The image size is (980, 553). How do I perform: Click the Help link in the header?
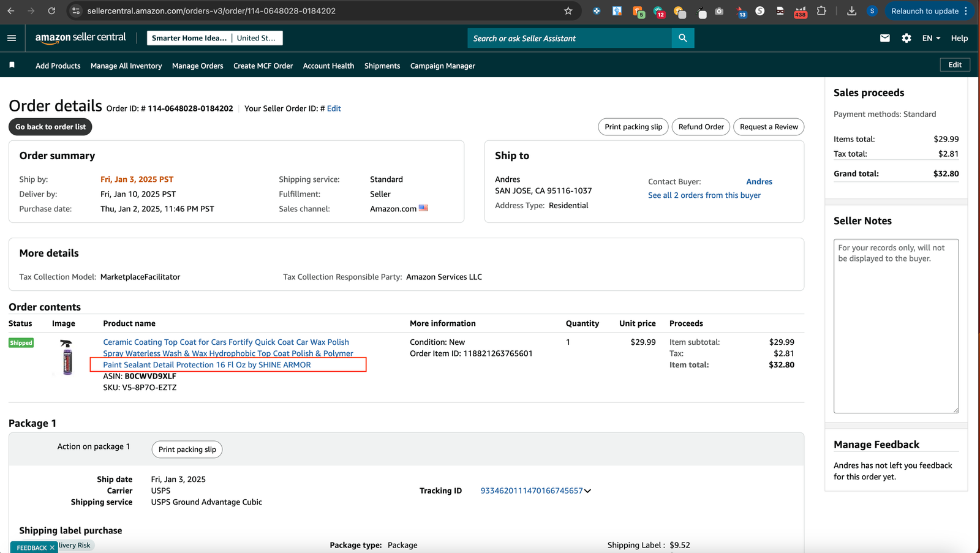coord(959,38)
